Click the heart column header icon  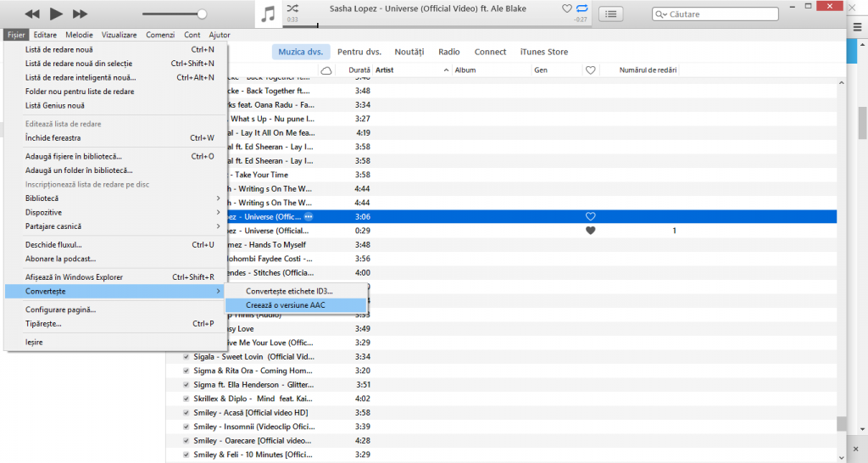coord(591,70)
